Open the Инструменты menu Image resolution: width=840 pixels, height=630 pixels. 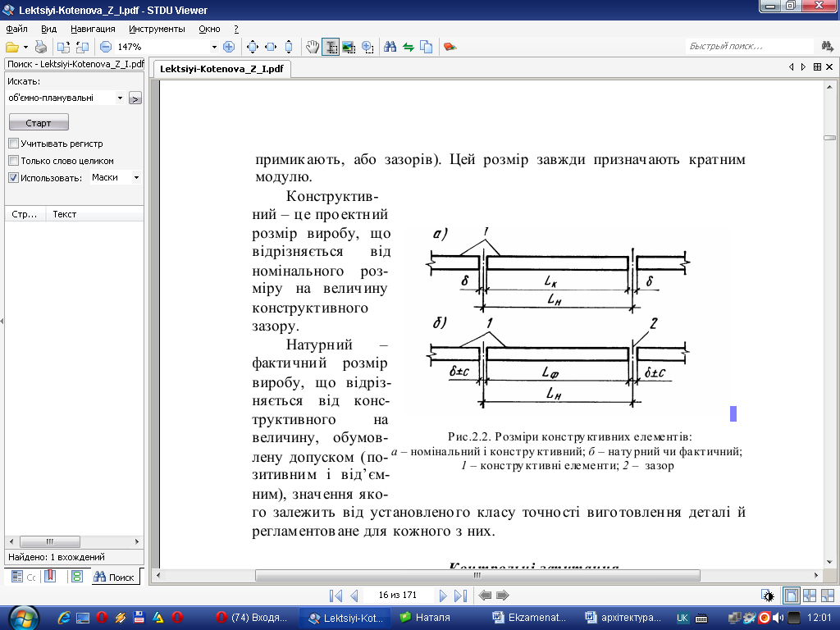tap(157, 29)
